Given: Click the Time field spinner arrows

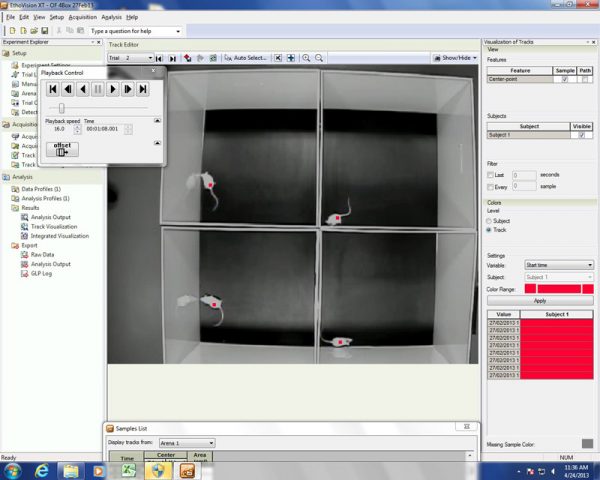Looking at the screenshot, I should [x=128, y=129].
